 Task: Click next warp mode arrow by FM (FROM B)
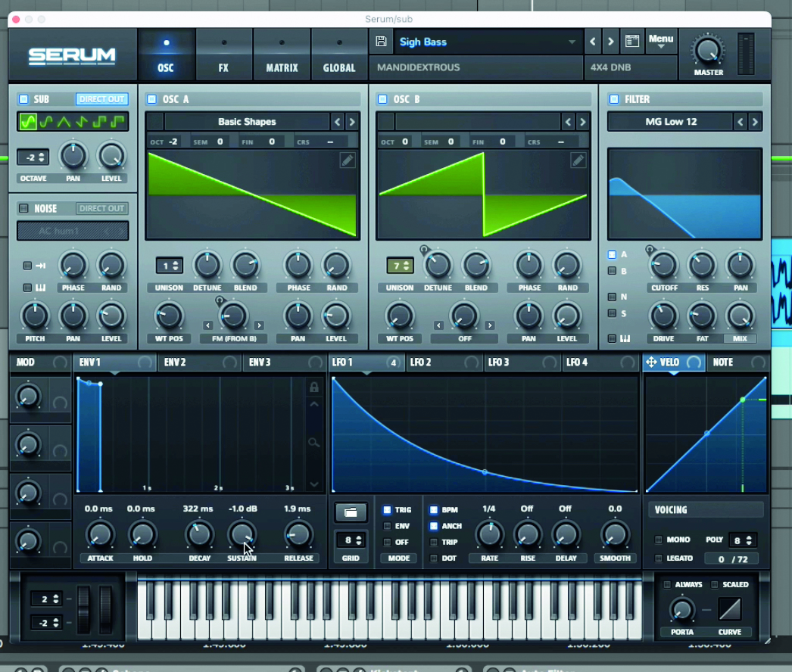point(259,325)
